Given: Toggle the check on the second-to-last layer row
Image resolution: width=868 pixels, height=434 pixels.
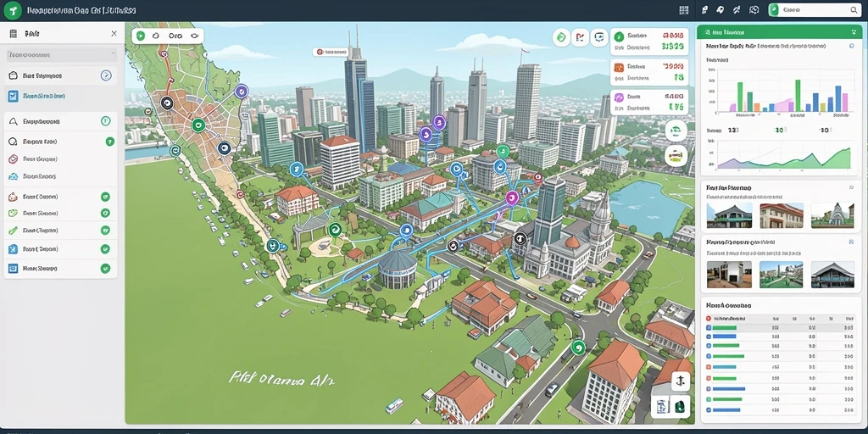Looking at the screenshot, I should click(105, 249).
